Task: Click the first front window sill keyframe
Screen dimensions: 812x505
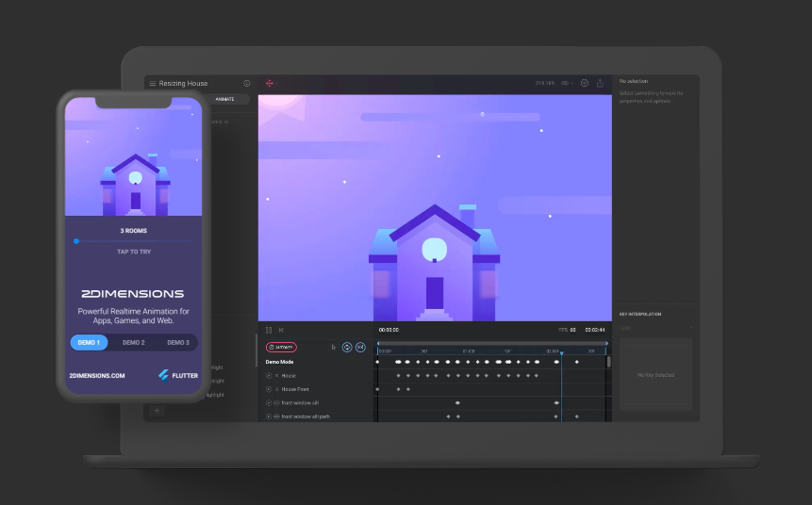Action: [x=457, y=402]
